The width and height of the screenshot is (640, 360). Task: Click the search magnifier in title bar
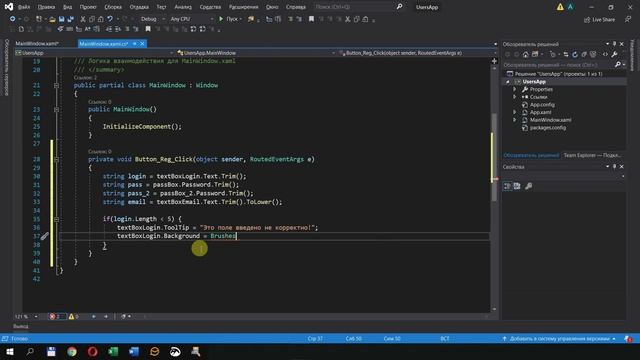coord(399,7)
